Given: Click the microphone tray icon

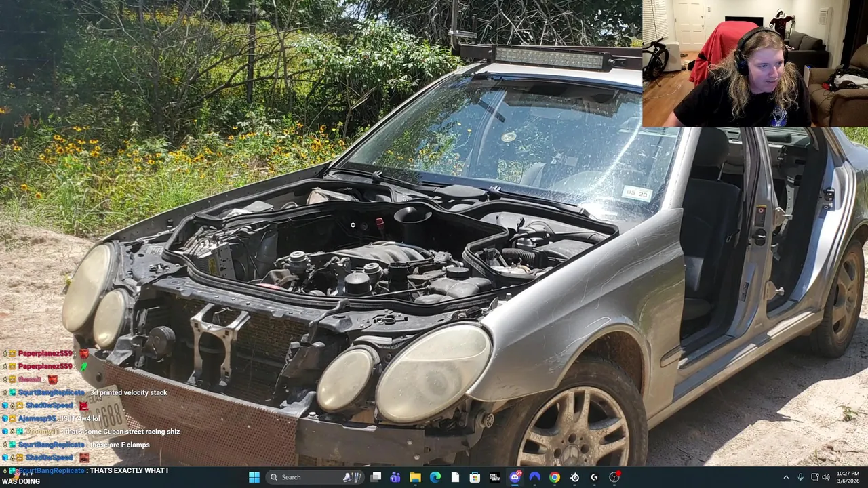Looking at the screenshot, I should click(x=801, y=477).
